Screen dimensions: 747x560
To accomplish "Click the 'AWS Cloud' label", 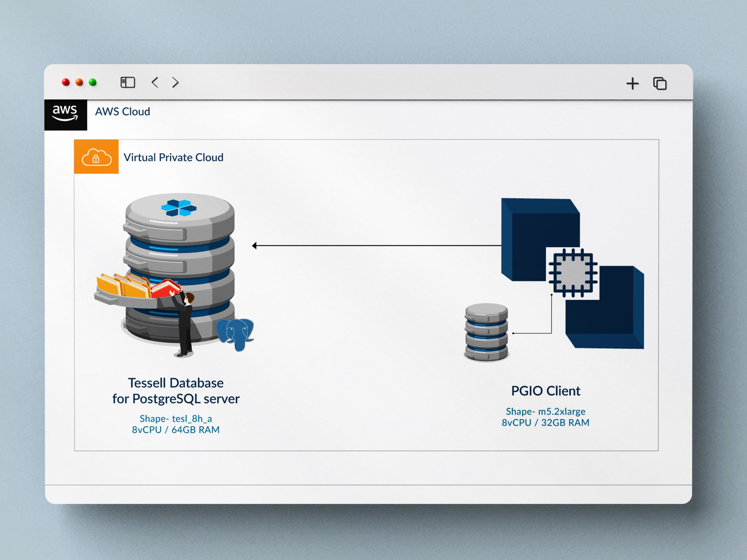I will tap(123, 112).
